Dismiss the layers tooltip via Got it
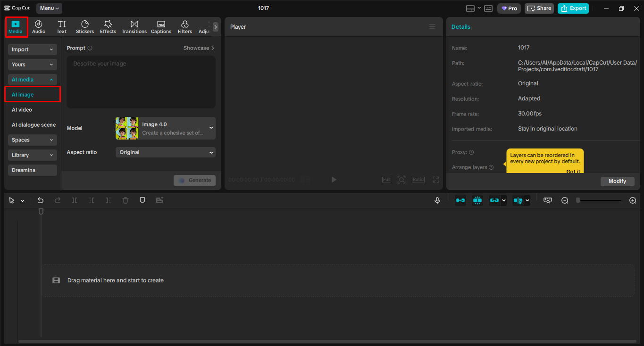This screenshot has width=644, height=346. point(573,171)
